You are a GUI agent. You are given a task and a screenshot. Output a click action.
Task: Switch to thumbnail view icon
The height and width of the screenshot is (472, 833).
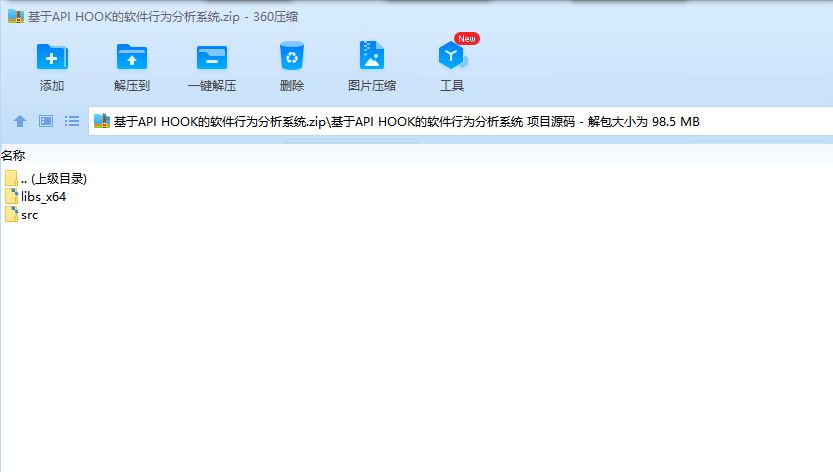point(46,121)
